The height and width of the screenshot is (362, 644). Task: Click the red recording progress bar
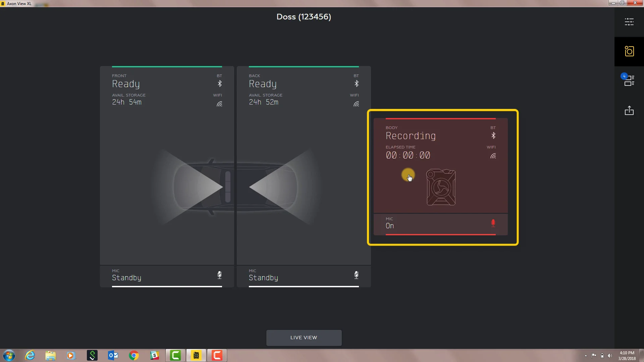click(x=440, y=119)
